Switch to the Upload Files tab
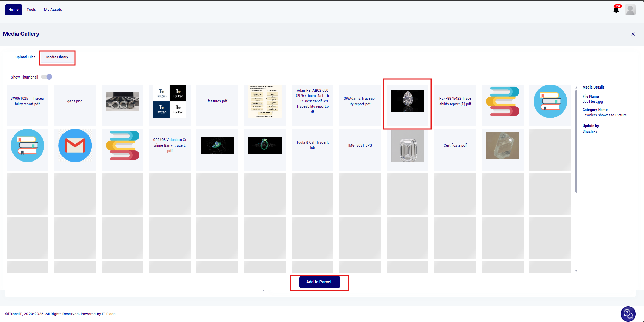This screenshot has height=322, width=644. point(25,57)
